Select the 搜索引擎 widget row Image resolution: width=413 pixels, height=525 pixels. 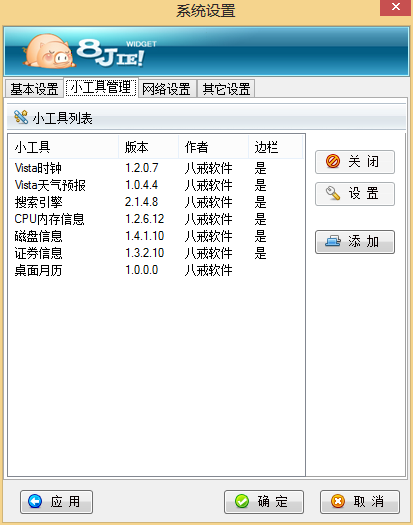tap(156, 202)
